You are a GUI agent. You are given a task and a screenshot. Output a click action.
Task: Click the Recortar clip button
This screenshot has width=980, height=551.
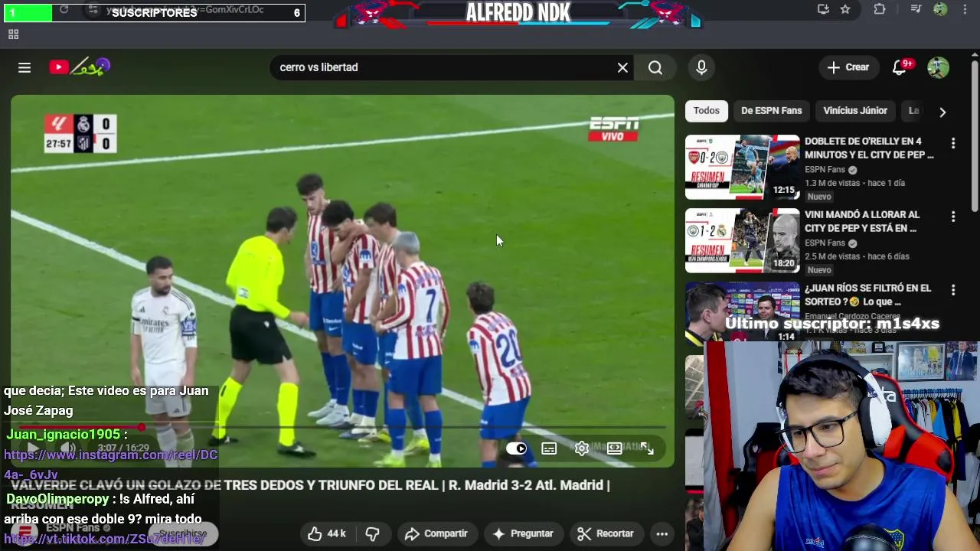point(606,533)
